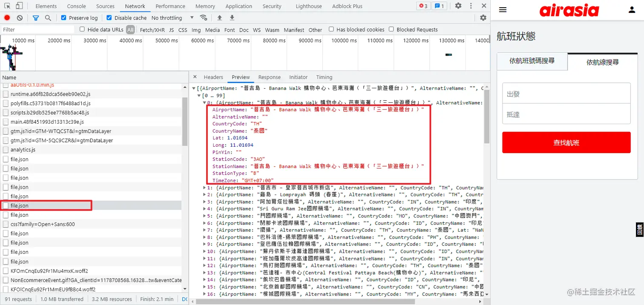Filter requests by Font type

pyautogui.click(x=230, y=29)
